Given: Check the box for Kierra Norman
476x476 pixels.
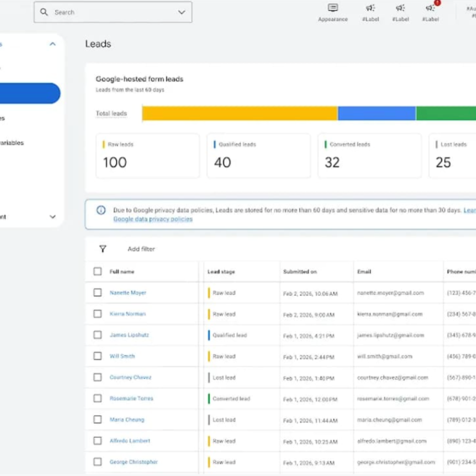Looking at the screenshot, I should (97, 314).
